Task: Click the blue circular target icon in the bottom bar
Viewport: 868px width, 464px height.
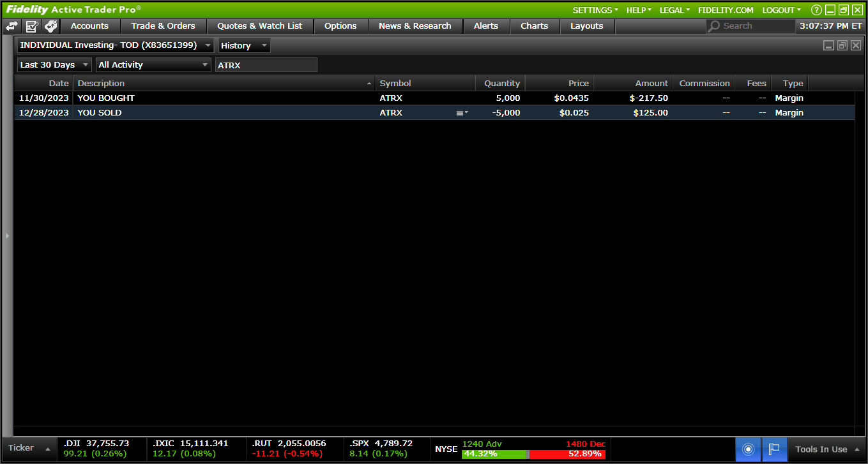Action: tap(749, 449)
